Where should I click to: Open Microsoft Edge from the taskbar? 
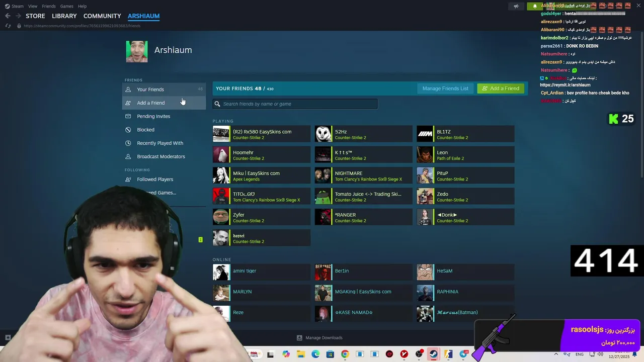click(x=315, y=354)
